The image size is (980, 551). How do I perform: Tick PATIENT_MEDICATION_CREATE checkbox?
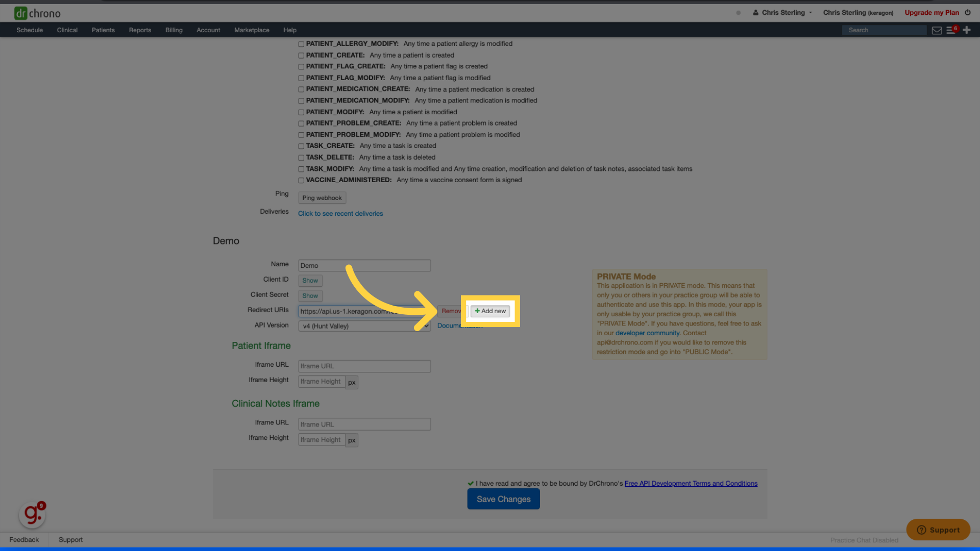[301, 90]
